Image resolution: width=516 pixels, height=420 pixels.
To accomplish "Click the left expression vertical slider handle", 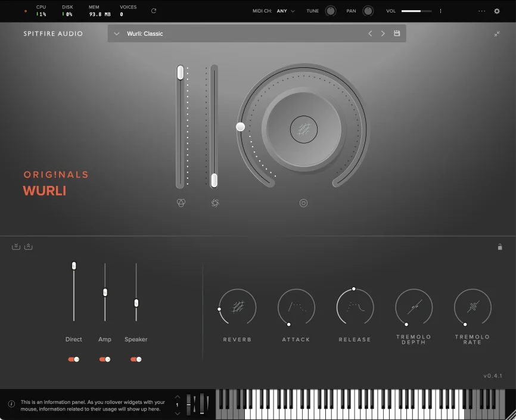I will (x=180, y=73).
